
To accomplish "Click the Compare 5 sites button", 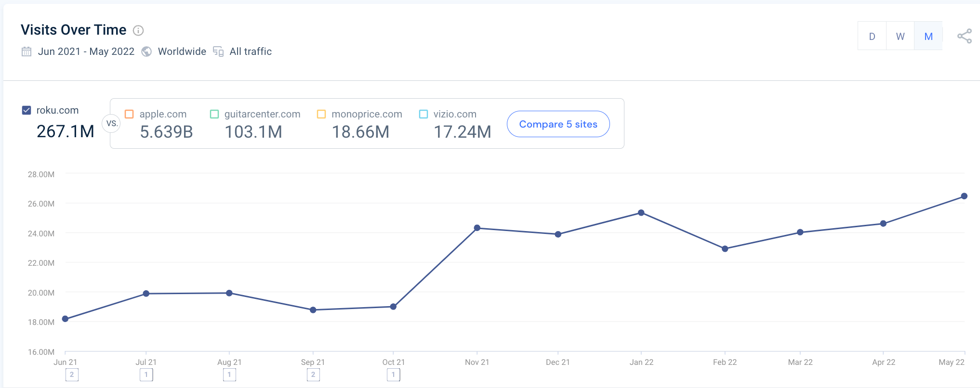I will click(x=558, y=124).
